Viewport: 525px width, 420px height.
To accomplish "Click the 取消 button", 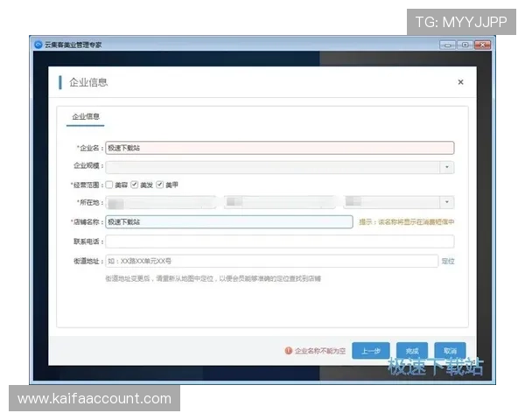I will coord(450,351).
